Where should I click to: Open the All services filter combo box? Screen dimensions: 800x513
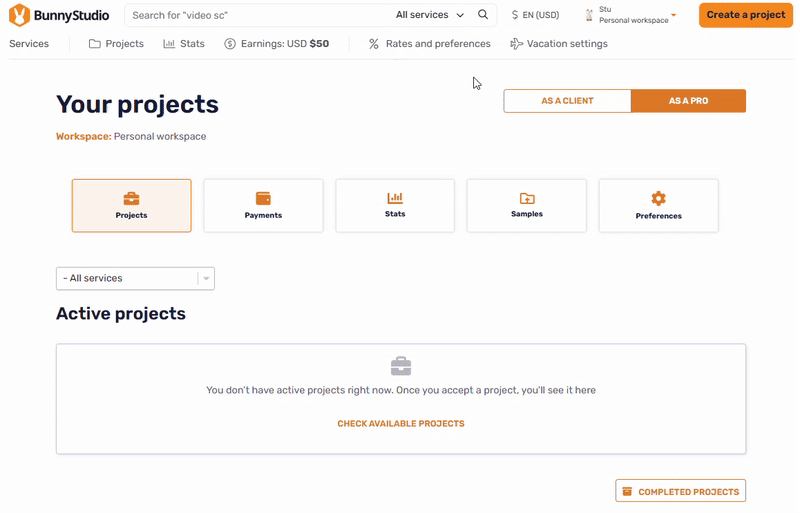[135, 279]
